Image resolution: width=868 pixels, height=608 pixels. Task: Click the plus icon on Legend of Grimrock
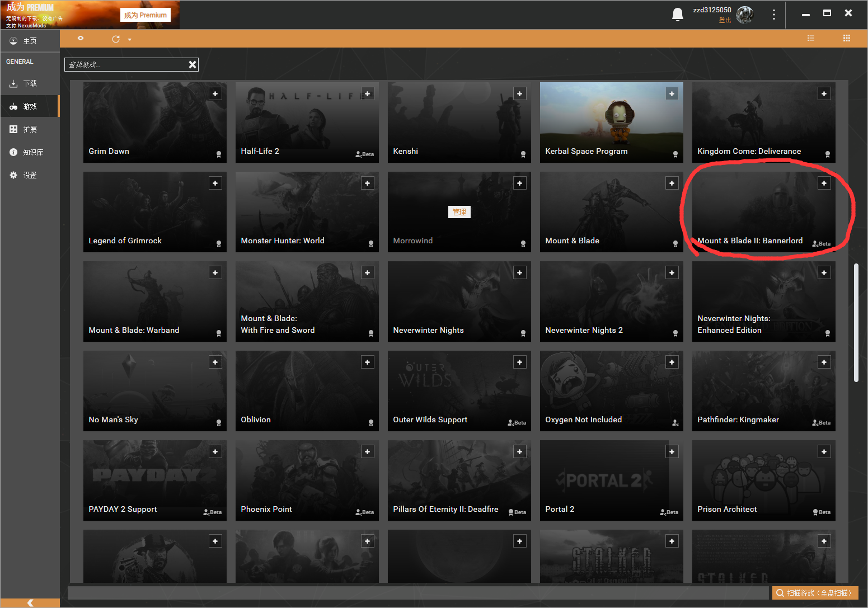(215, 183)
